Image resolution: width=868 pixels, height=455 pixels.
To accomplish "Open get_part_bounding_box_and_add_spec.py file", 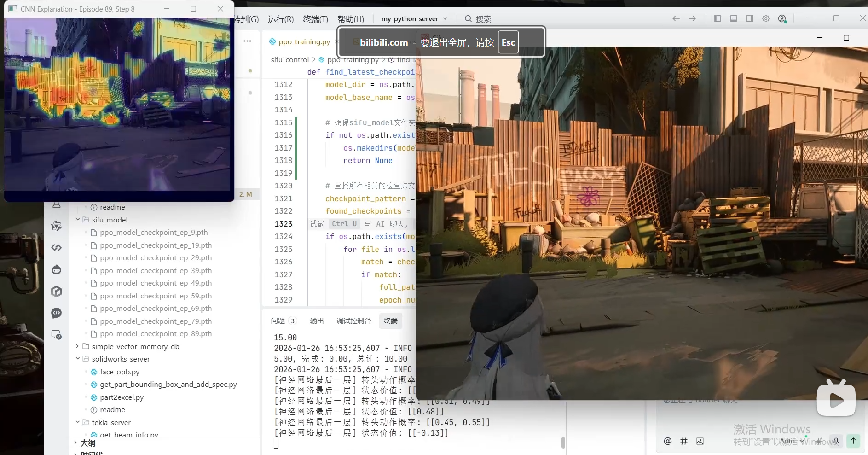I will click(168, 385).
